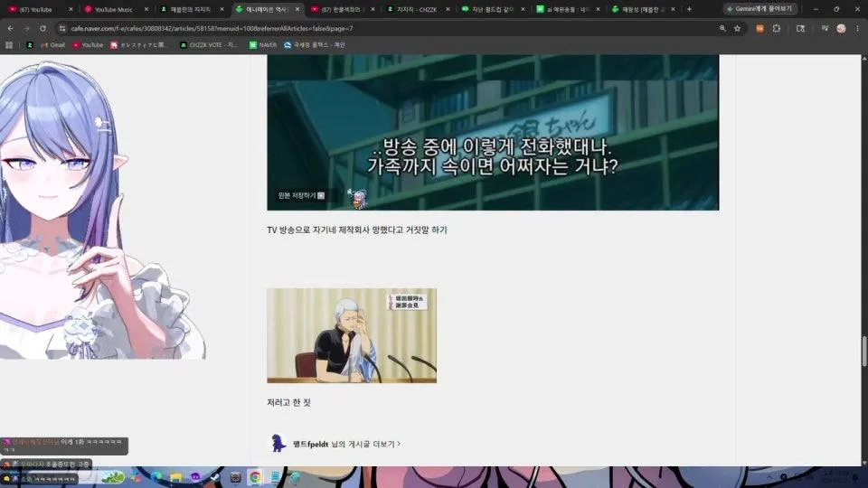The height and width of the screenshot is (488, 868).
Task: Click the URL address bar
Action: coord(388,28)
